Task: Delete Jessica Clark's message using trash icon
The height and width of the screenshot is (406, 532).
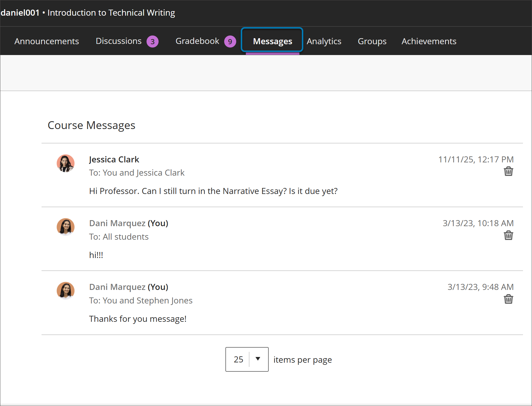Action: (509, 171)
